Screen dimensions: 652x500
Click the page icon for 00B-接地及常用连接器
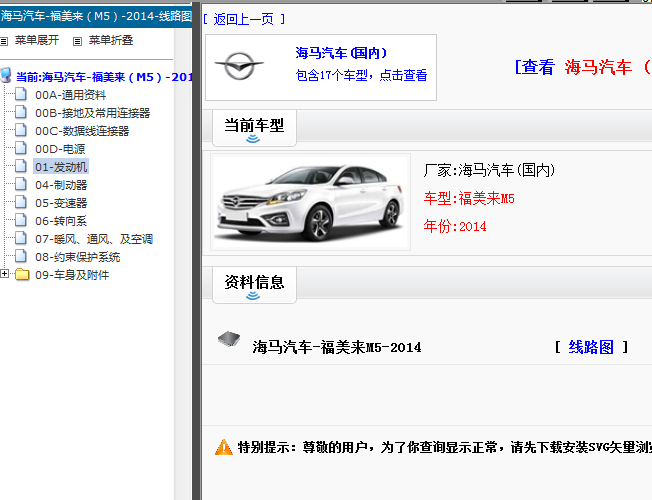[21, 112]
